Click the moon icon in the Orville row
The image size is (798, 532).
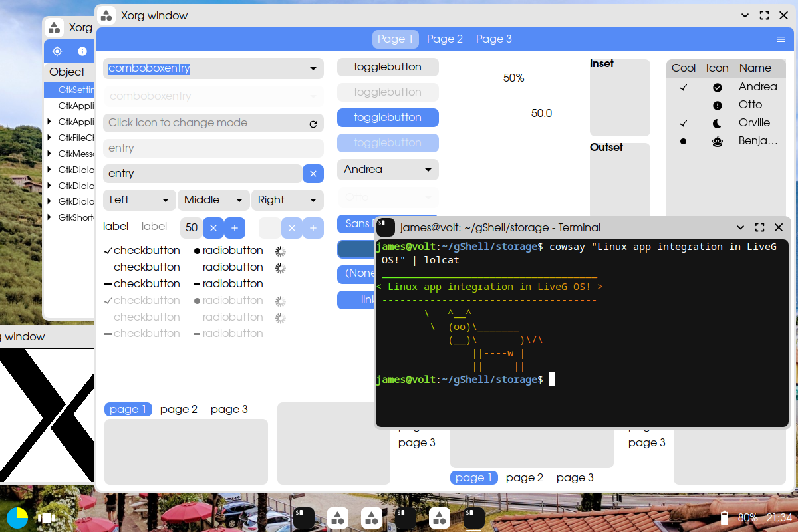(x=717, y=123)
